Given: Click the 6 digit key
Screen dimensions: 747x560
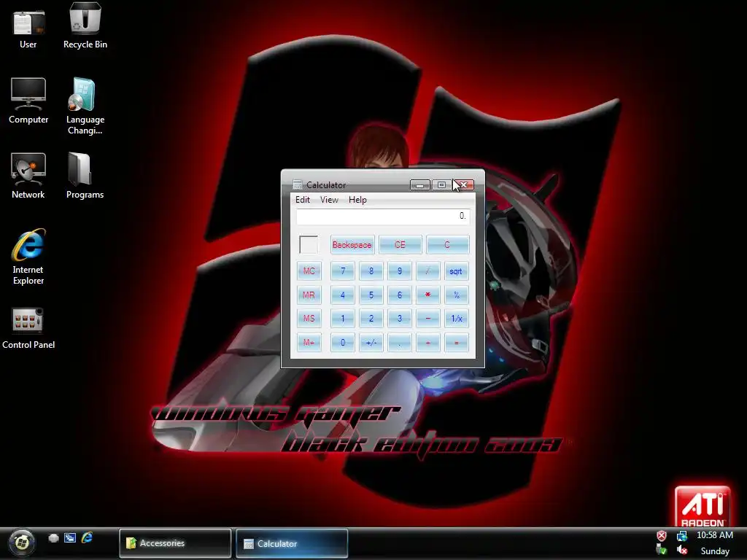Looking at the screenshot, I should [400, 295].
